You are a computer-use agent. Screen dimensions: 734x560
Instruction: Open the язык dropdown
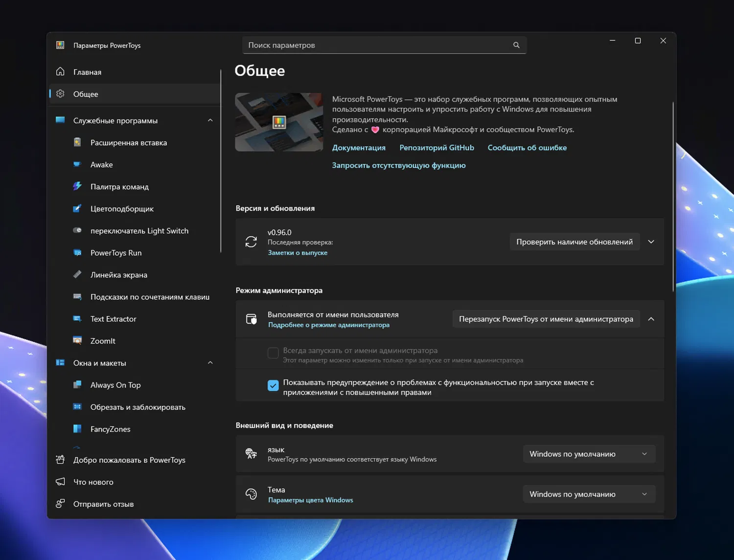(x=589, y=454)
